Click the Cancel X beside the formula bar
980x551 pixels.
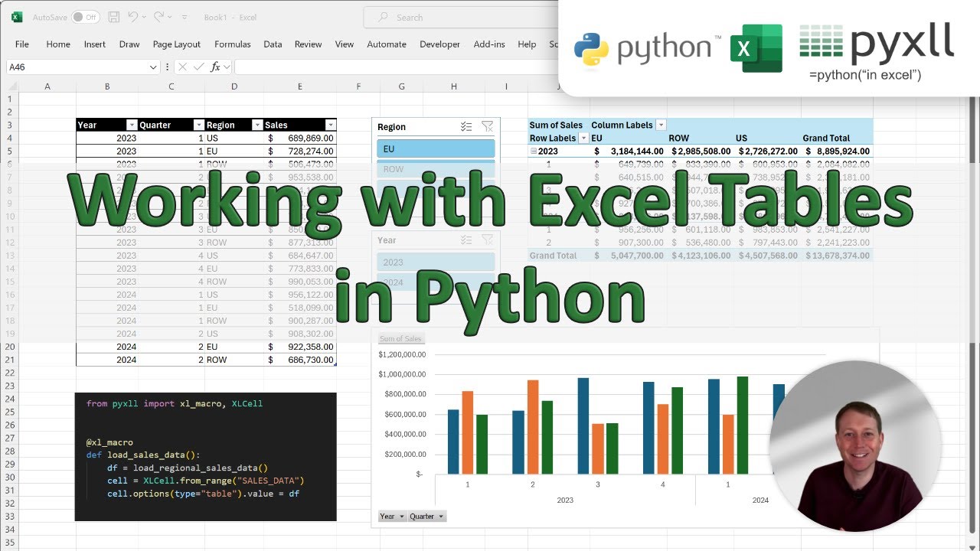pyautogui.click(x=183, y=67)
